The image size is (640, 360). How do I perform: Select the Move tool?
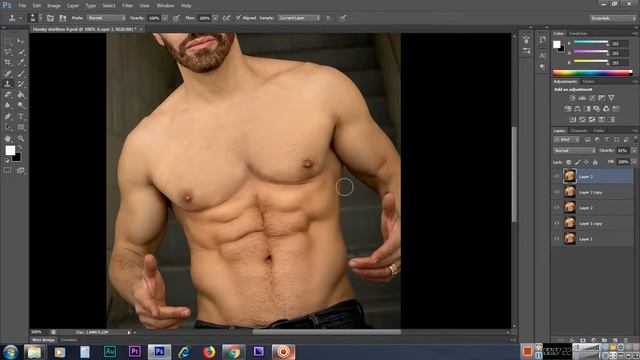tap(20, 41)
